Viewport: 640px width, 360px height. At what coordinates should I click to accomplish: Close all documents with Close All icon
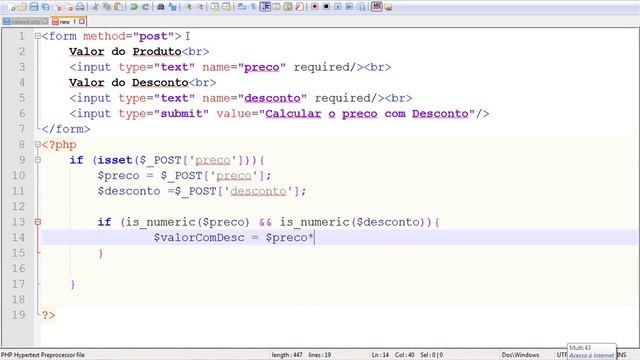pyautogui.click(x=70, y=7)
